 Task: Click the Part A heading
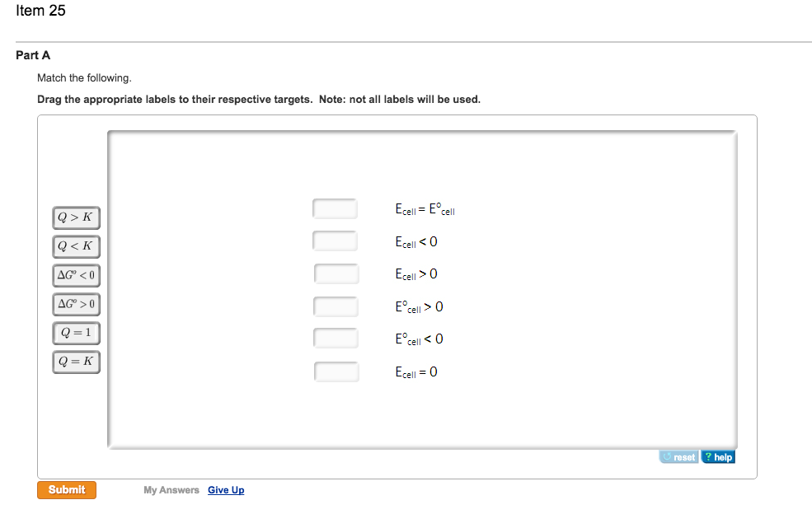click(32, 55)
